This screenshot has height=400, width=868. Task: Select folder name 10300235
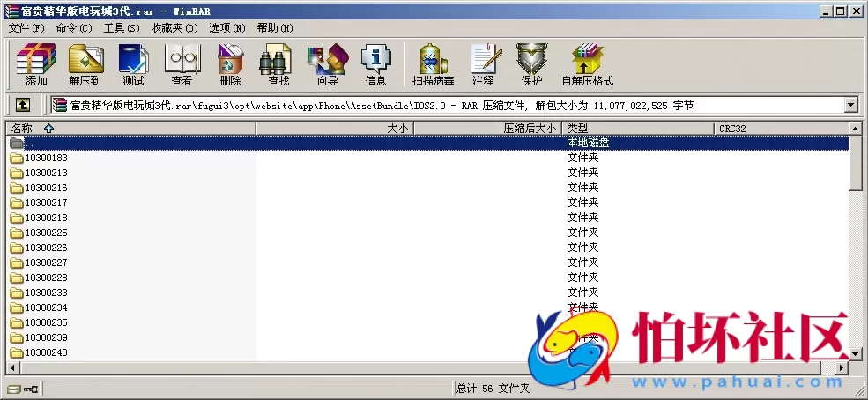click(x=47, y=322)
